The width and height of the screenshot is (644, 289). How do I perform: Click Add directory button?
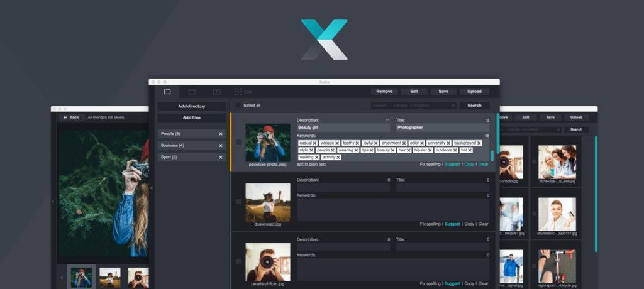coord(192,106)
